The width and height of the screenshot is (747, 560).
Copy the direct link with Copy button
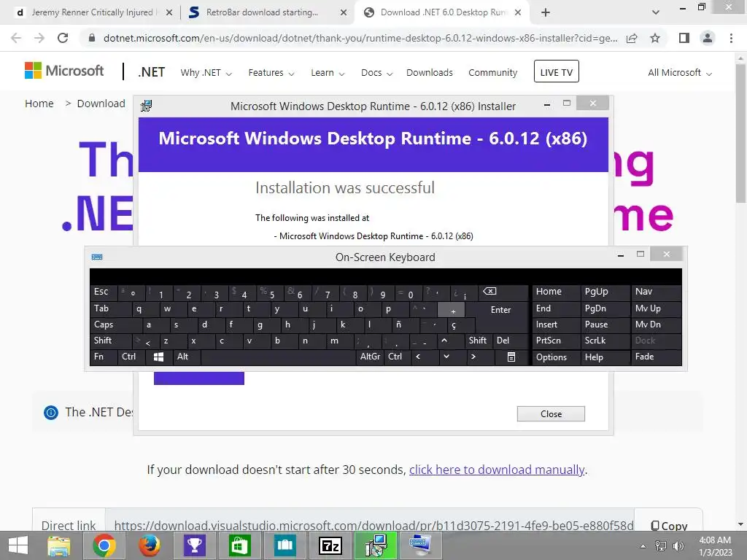[669, 526]
